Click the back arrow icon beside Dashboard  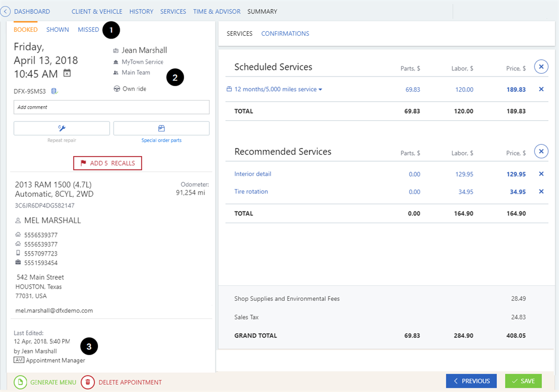(6, 11)
